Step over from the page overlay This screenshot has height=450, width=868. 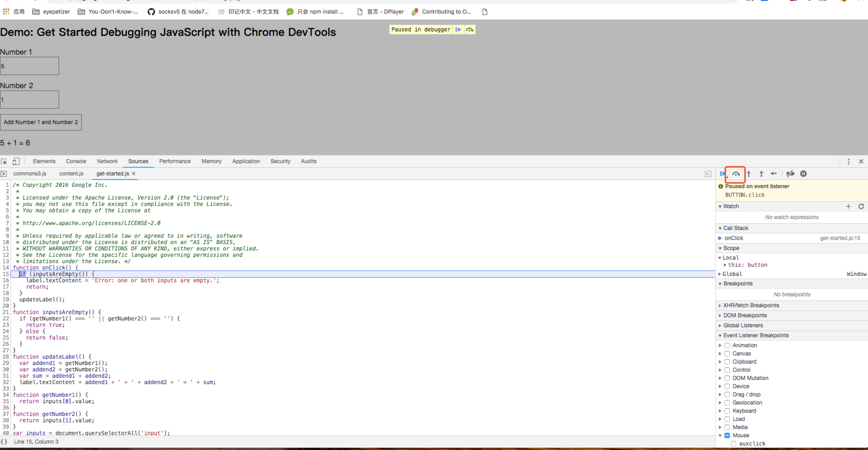click(469, 29)
